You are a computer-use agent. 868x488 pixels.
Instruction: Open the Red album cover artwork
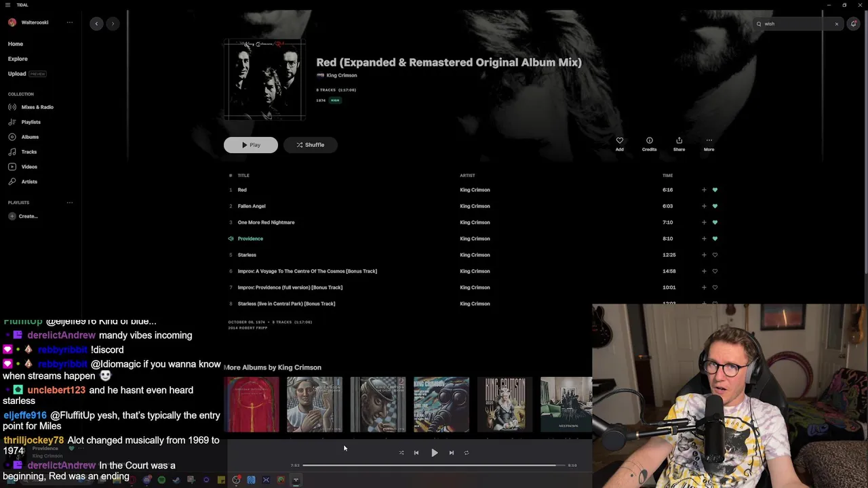[264, 79]
